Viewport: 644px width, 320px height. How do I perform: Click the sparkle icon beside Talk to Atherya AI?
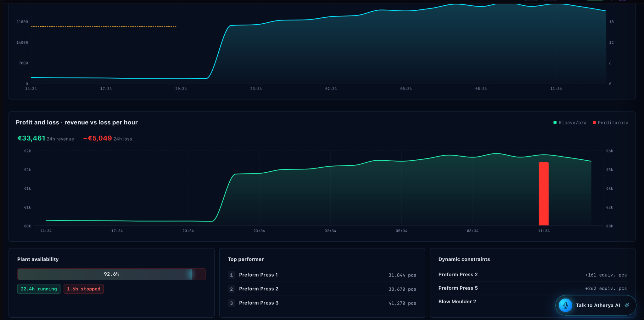pos(627,305)
